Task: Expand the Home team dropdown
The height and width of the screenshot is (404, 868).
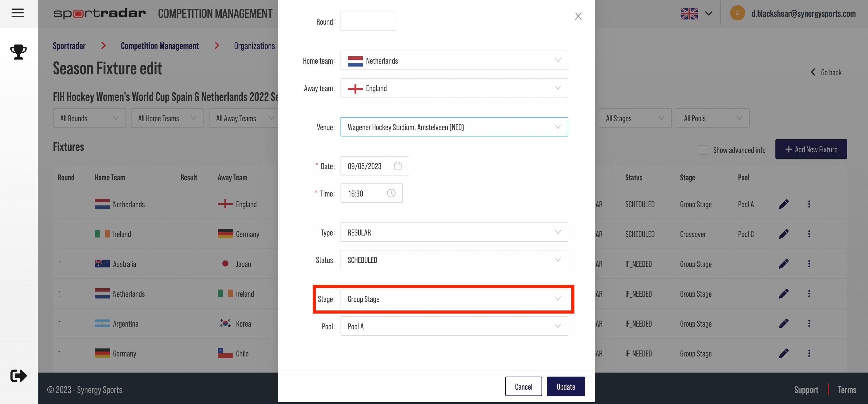Action: pyautogui.click(x=454, y=61)
